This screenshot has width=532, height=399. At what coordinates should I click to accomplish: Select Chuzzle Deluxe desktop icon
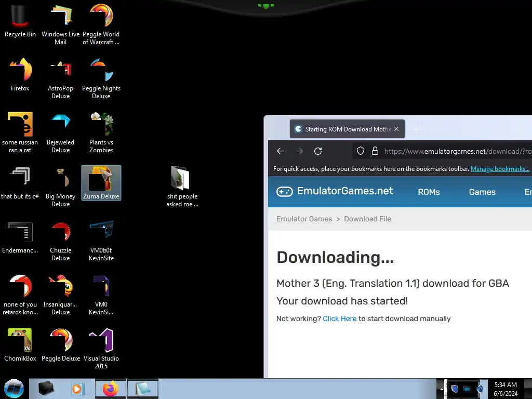coord(60,241)
